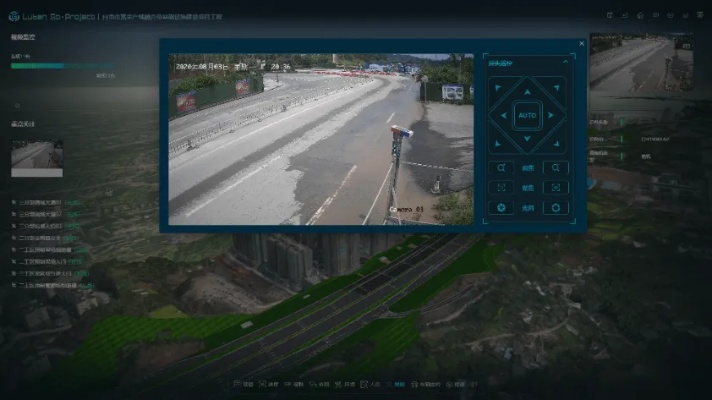Click the right focus bracket button in PTZ panel
This screenshot has width=712, height=400.
(x=556, y=188)
